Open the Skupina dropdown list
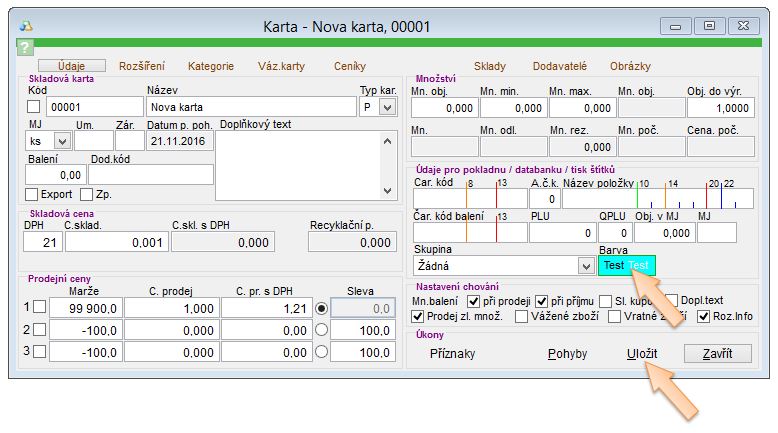 (x=585, y=266)
